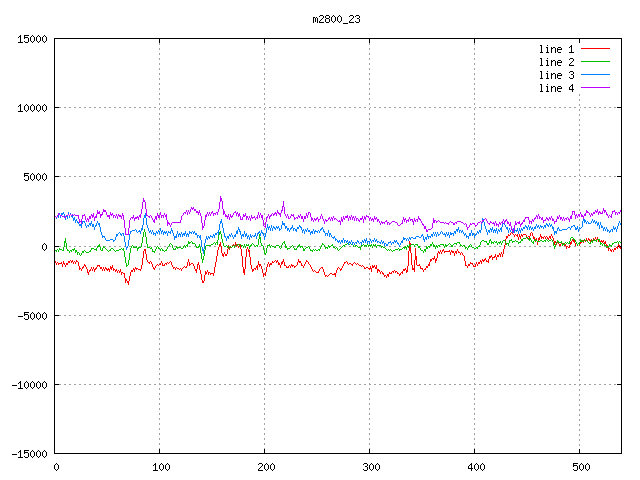Click the 200 x-axis tick label
Viewport: 640px width, 480px height.
click(x=265, y=467)
